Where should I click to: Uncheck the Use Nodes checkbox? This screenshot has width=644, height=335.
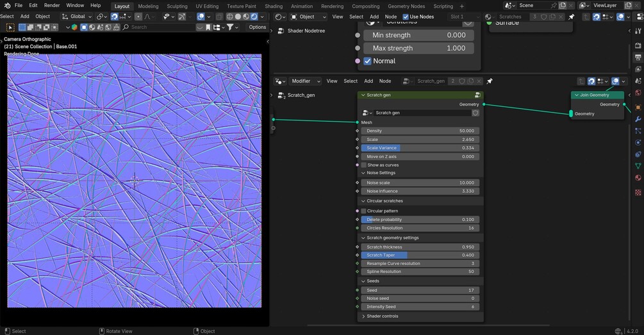click(406, 17)
